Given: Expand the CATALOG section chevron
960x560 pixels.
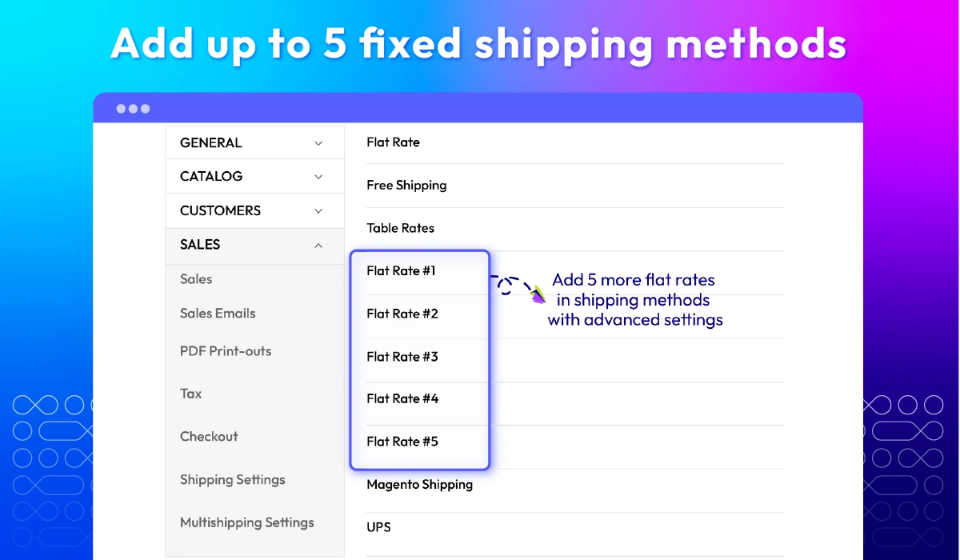Looking at the screenshot, I should click(x=318, y=177).
